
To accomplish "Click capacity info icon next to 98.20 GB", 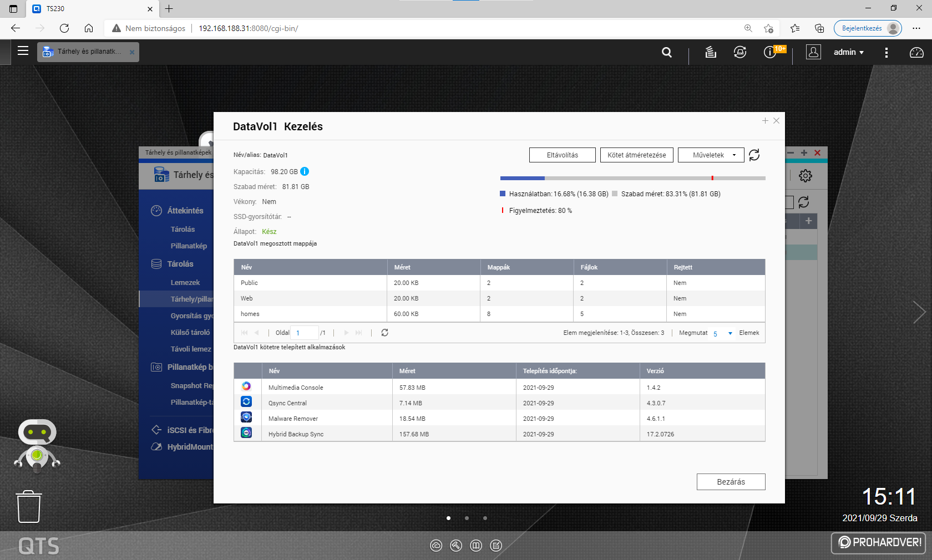I will pos(305,171).
